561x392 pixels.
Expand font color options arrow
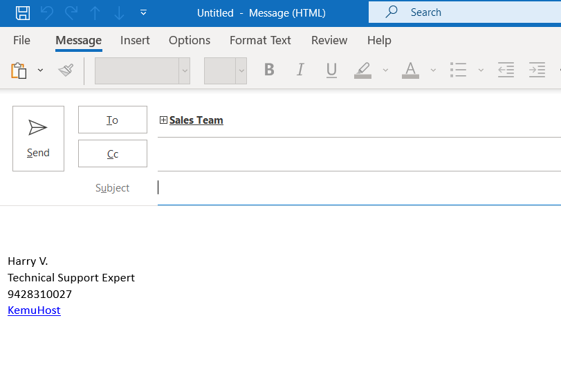pos(433,70)
